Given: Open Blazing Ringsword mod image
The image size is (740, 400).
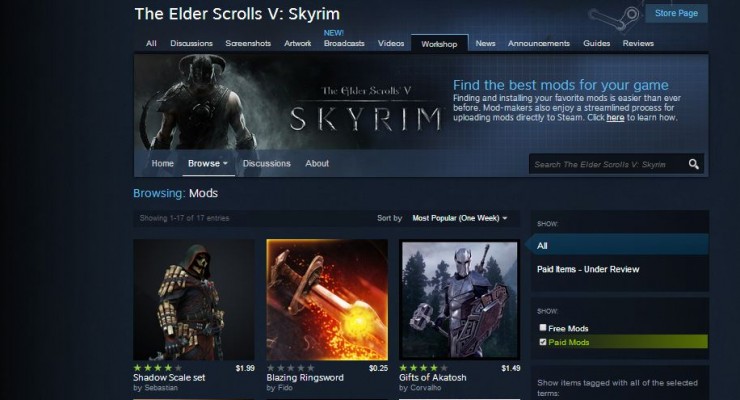Looking at the screenshot, I should click(x=327, y=300).
